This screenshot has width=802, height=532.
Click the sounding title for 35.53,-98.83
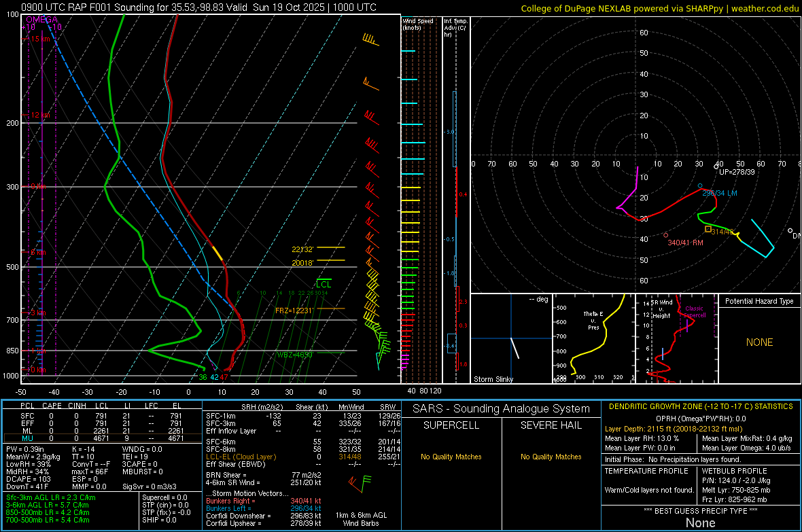click(198, 7)
